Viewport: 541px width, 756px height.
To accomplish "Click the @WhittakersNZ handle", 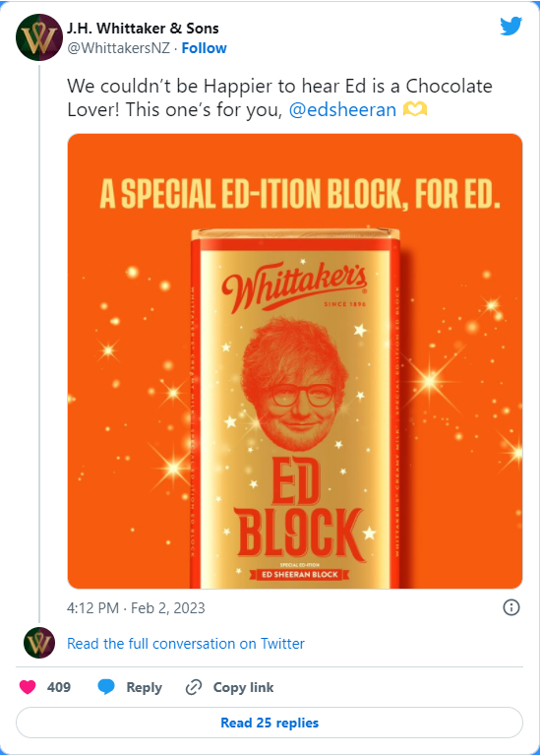I will 118,48.
